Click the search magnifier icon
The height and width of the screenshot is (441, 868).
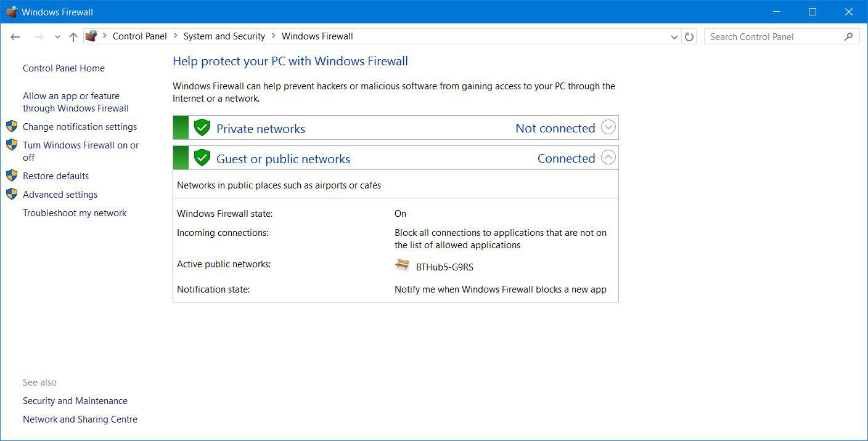click(849, 37)
